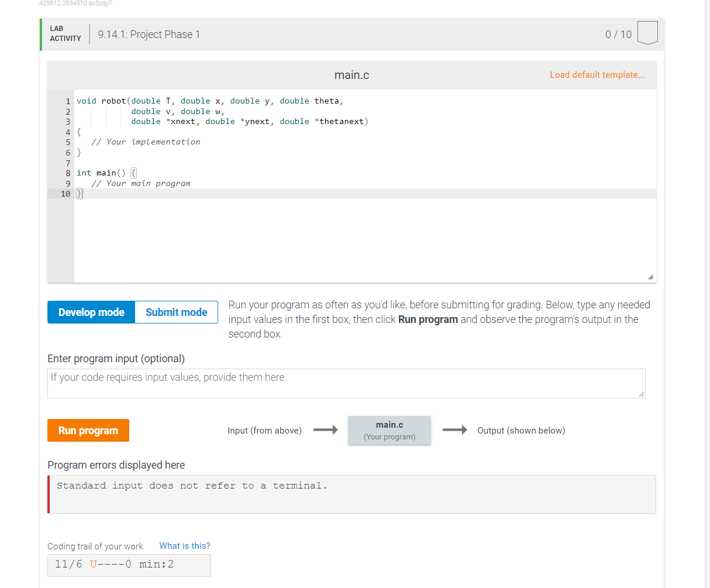Click the main.c title above the editor
The image size is (710, 588).
[351, 75]
